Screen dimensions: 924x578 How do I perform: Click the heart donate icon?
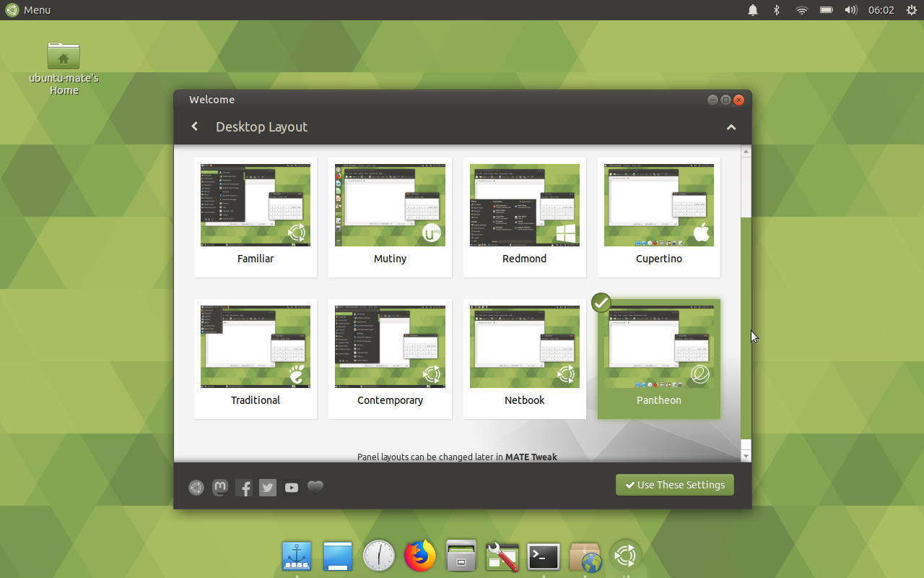point(315,487)
